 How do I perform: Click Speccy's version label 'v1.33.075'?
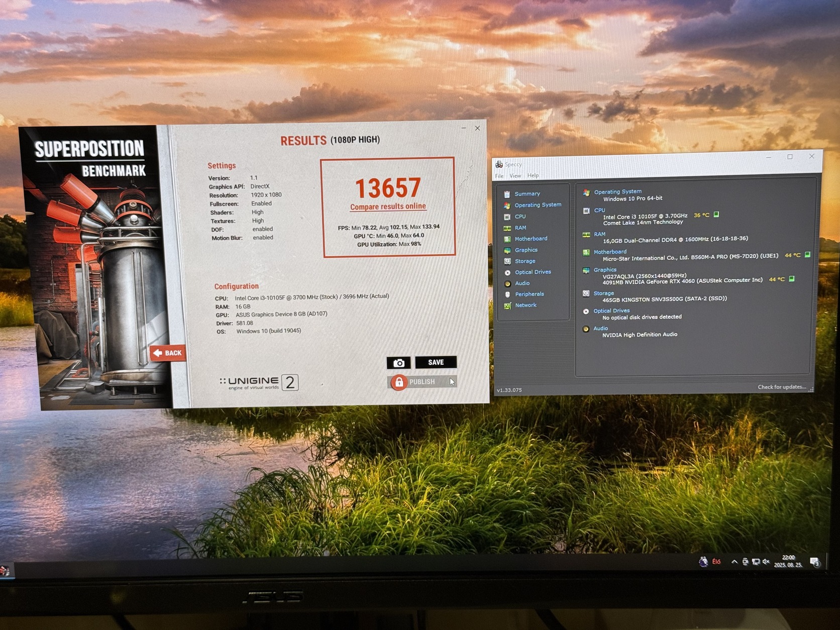(509, 390)
